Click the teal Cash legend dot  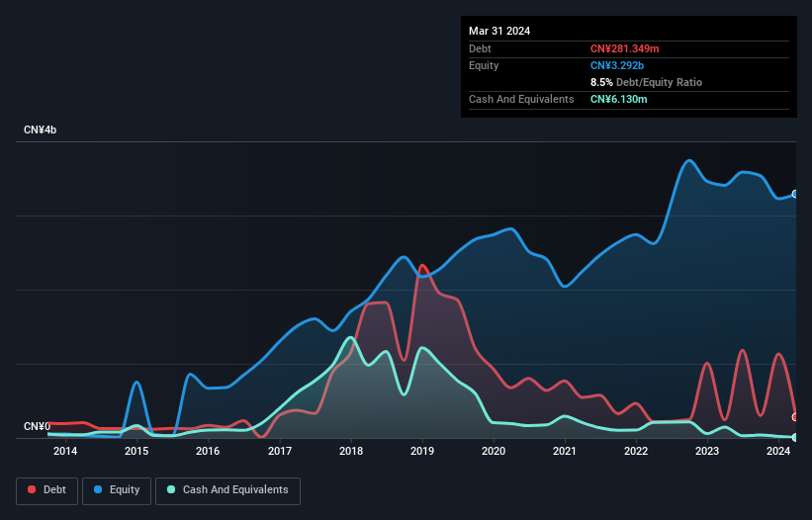click(171, 489)
